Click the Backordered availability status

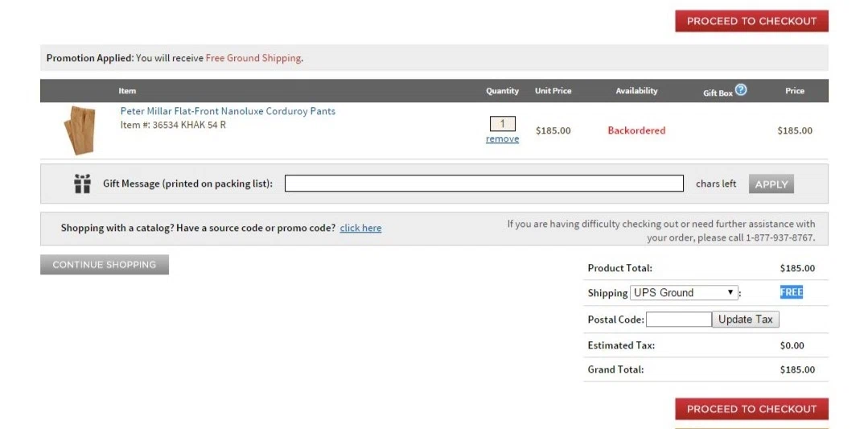pos(636,130)
